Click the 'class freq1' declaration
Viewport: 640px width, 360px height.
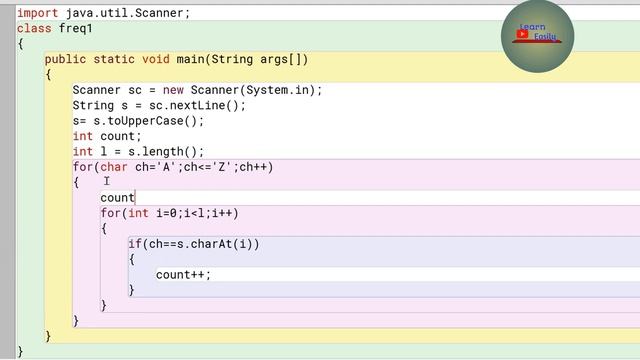[x=55, y=29]
